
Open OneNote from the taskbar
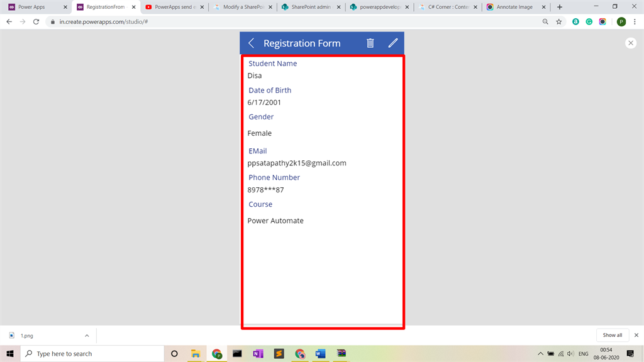point(258,354)
